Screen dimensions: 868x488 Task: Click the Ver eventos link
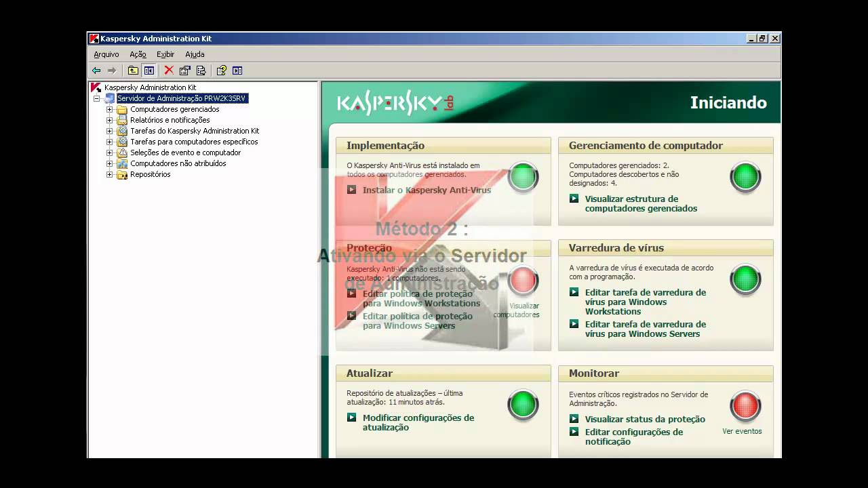point(742,431)
